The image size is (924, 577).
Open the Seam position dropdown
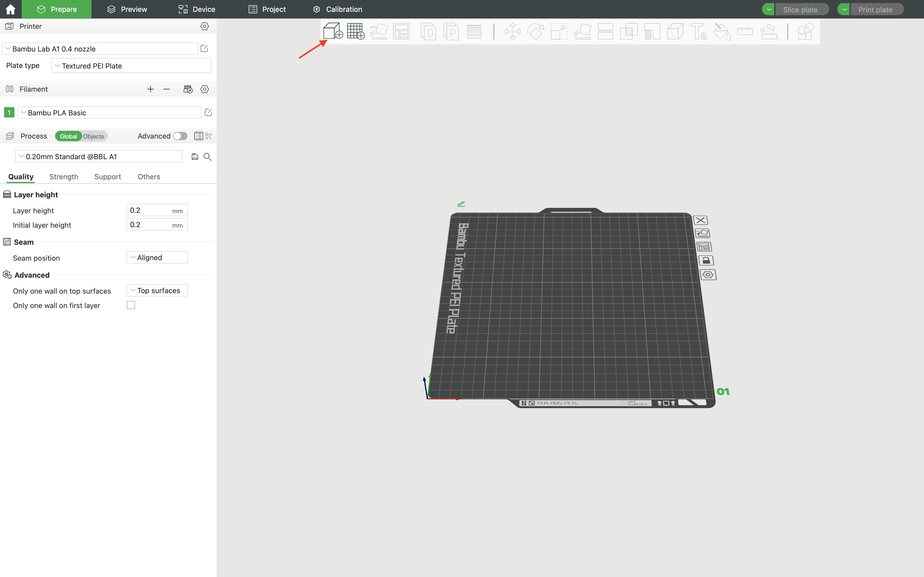157,258
